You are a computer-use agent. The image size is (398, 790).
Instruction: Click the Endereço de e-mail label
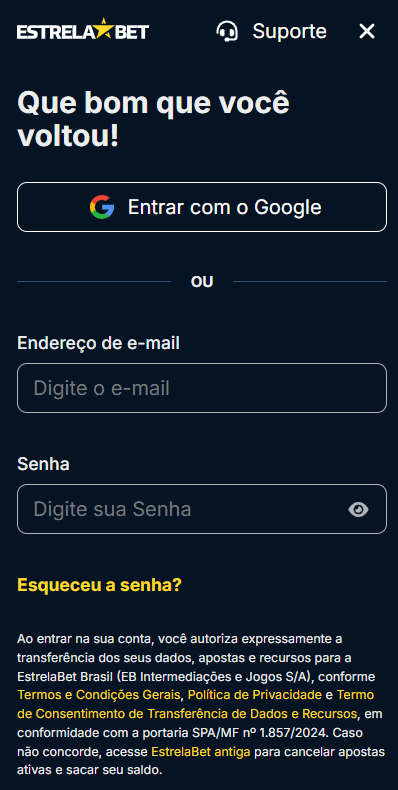pos(98,343)
